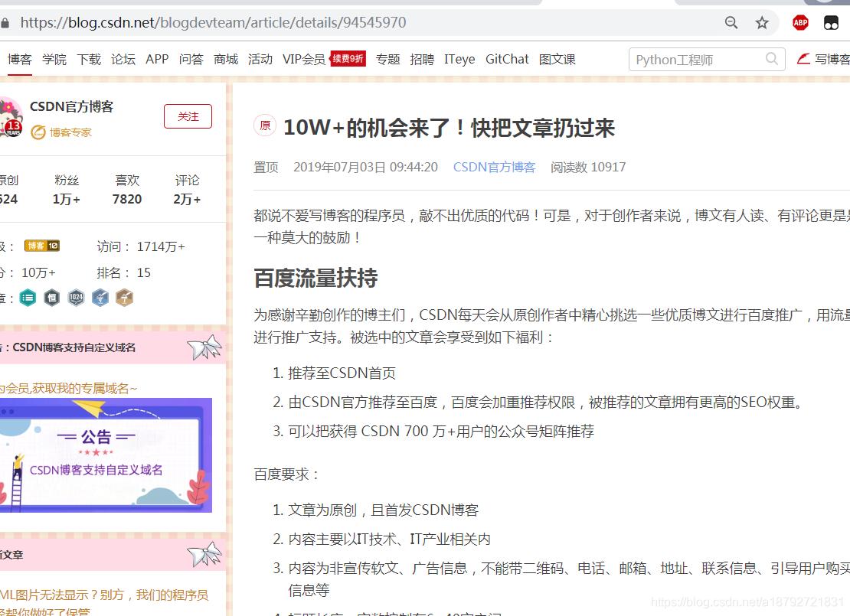Go to 下载 in navigation bar
This screenshot has height=616, width=850.
pyautogui.click(x=89, y=59)
